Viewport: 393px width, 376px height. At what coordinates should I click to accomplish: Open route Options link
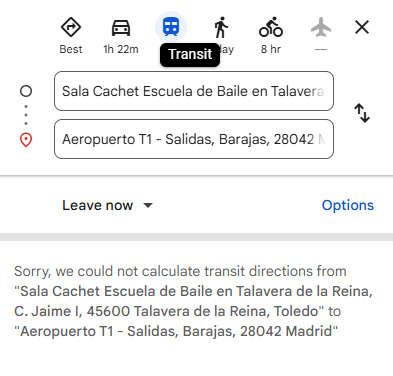tap(348, 205)
